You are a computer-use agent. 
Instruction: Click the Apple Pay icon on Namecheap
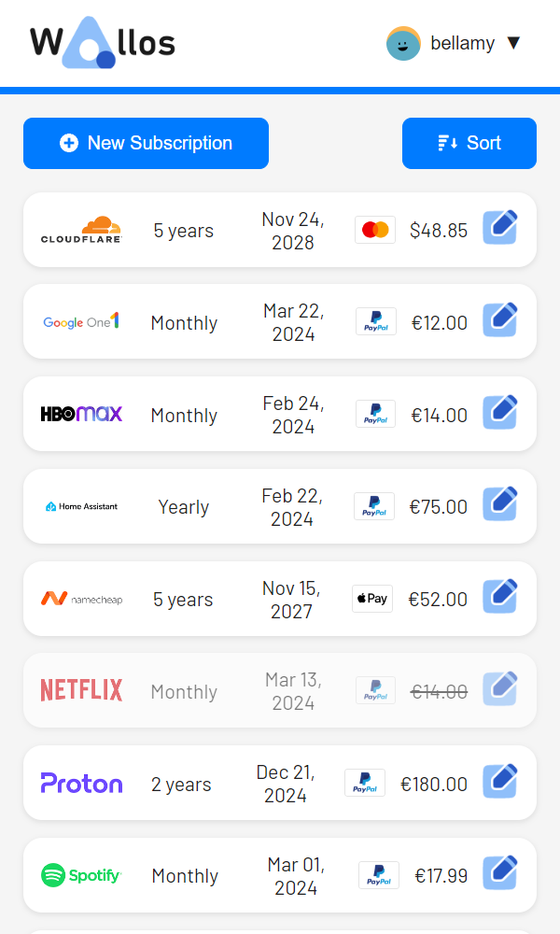372,599
